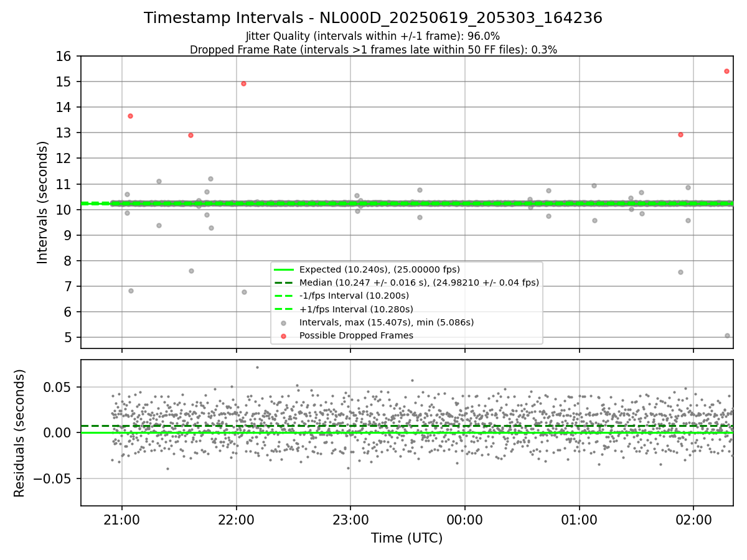Click the solid green Expected line sample in legend
Viewport: 747px width, 560px height.
(283, 269)
